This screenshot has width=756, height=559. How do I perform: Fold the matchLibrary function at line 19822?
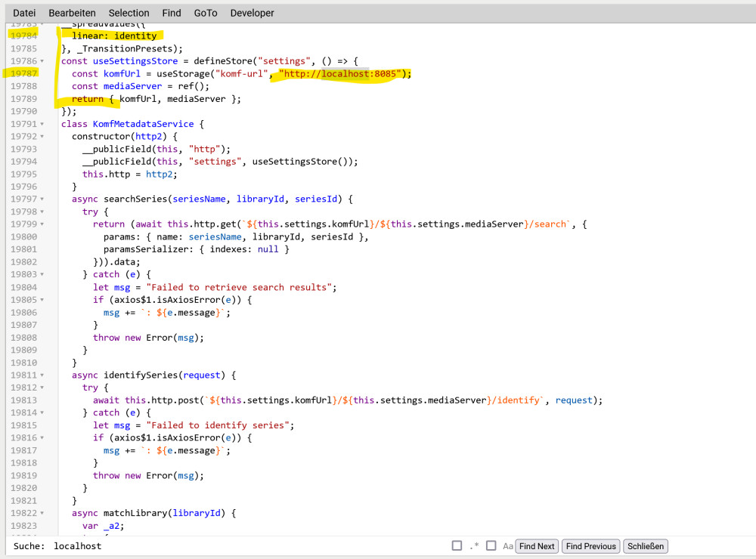pyautogui.click(x=42, y=513)
